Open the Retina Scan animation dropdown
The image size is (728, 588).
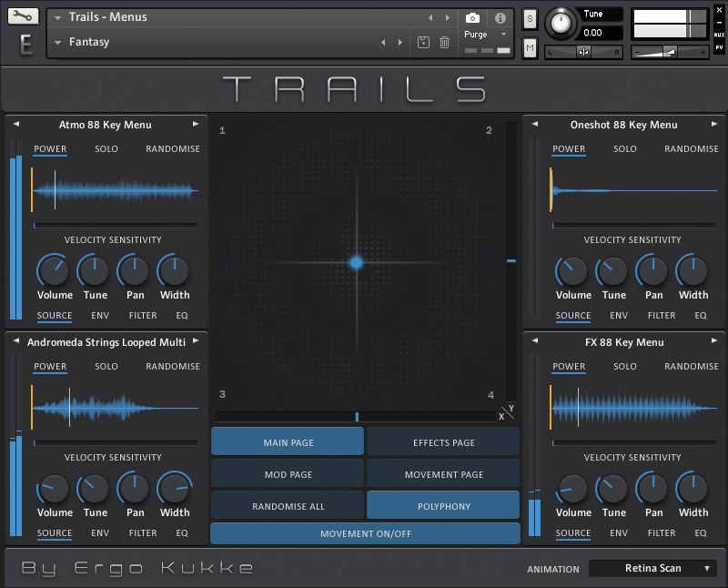click(x=653, y=567)
